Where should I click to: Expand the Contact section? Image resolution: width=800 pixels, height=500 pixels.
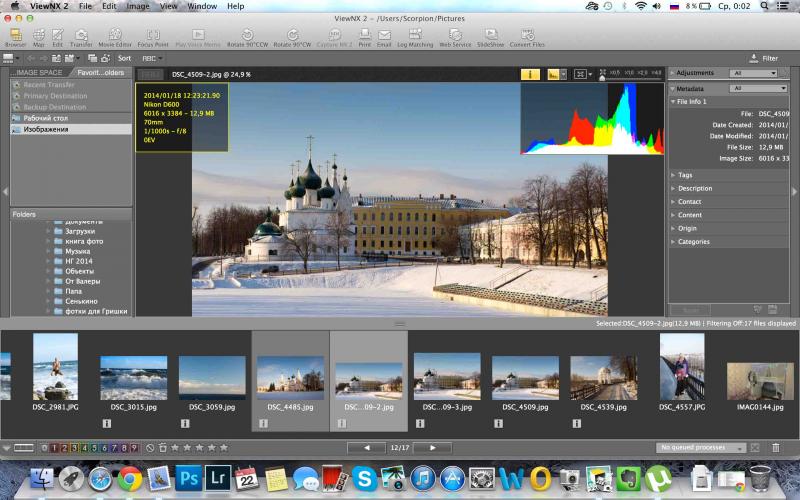click(673, 202)
